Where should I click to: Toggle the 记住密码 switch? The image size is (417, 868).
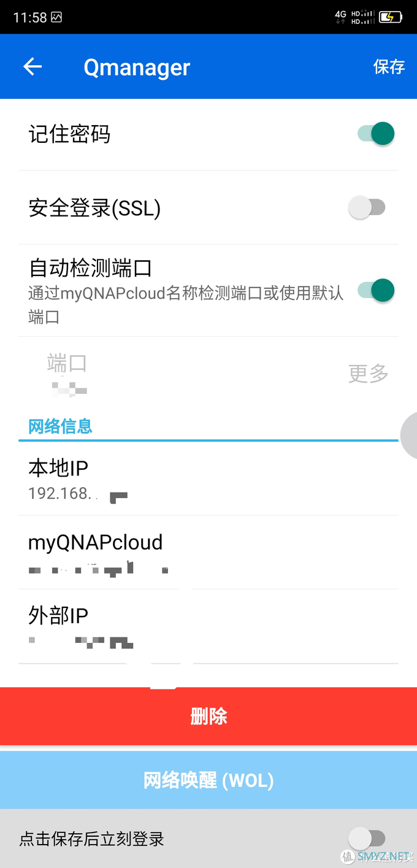point(375,133)
